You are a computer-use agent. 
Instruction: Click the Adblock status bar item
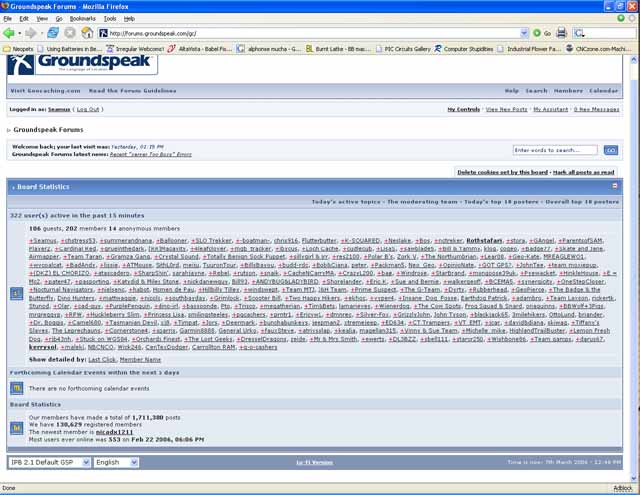(622, 488)
